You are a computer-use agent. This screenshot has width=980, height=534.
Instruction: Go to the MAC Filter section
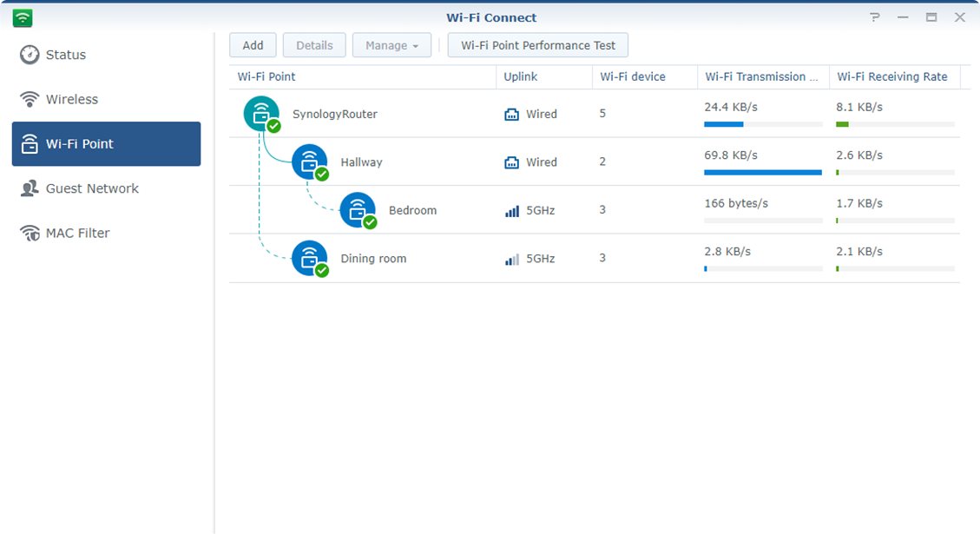point(77,233)
